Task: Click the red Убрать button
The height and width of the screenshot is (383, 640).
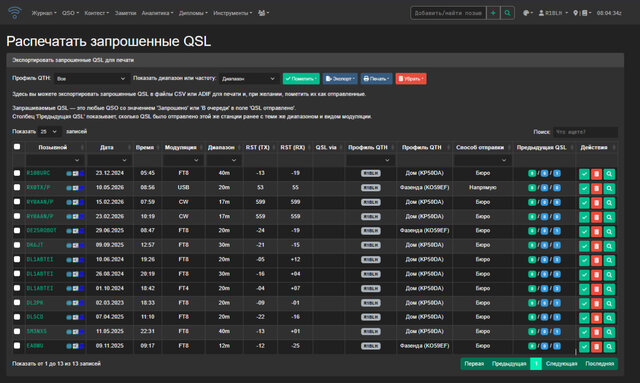Action: point(411,79)
